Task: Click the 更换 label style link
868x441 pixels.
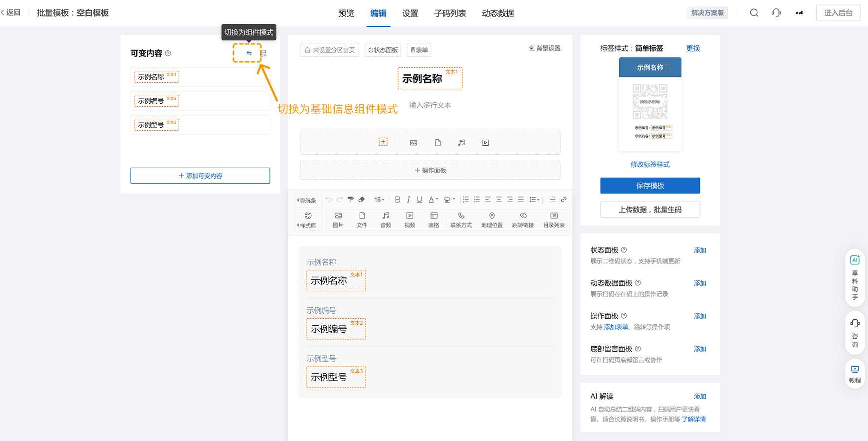Action: 693,48
